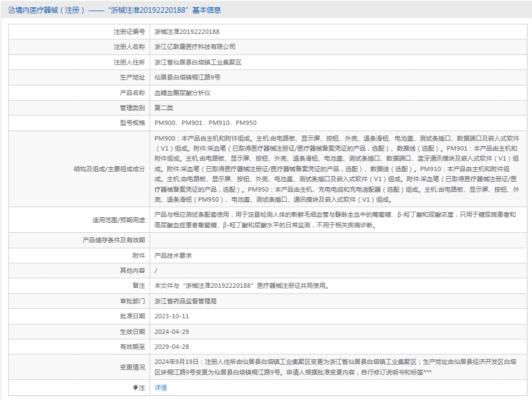Click the 附件 label
This screenshot has height=400, width=532.
click(138, 255)
